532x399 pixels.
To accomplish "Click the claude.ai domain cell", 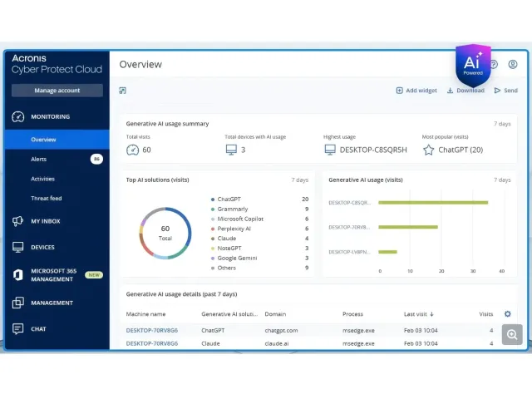I will 277,343.
